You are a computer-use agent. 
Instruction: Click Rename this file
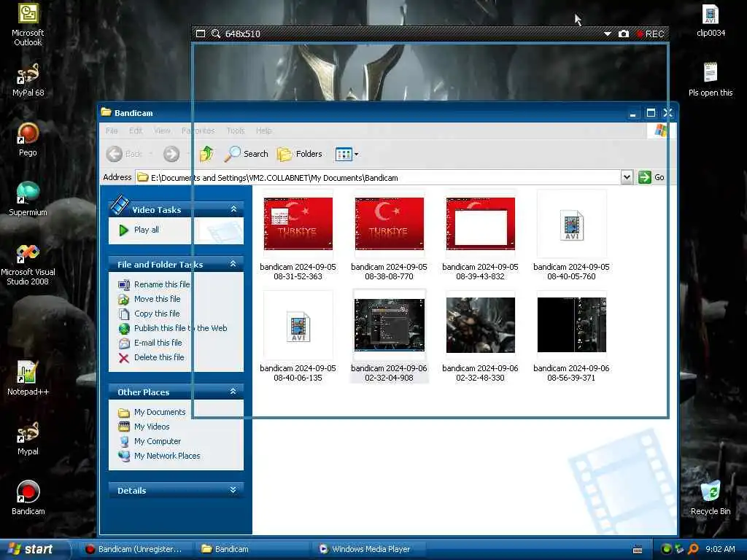pos(161,284)
